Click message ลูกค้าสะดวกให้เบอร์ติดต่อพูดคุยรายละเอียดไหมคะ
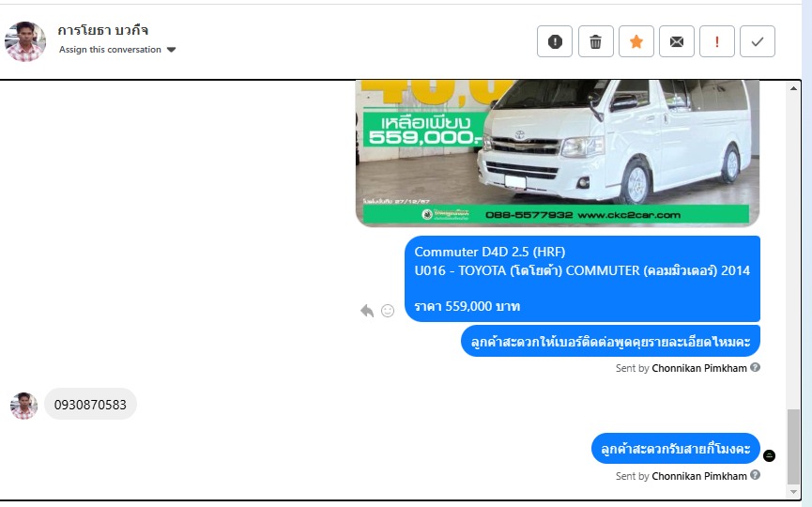812x507 pixels. (x=610, y=341)
